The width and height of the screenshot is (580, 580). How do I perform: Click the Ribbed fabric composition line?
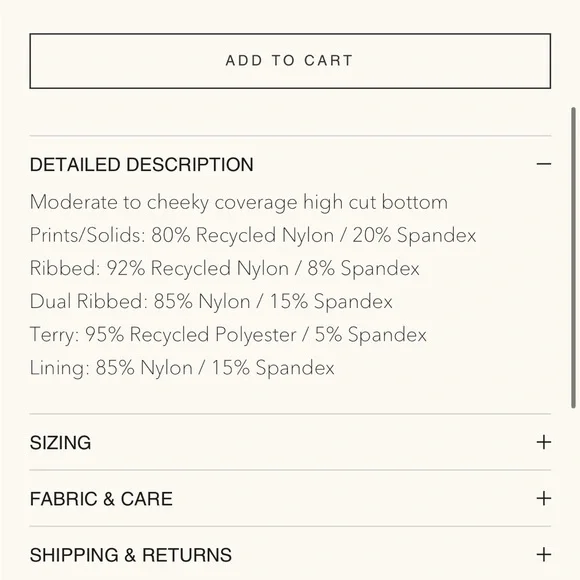(x=225, y=268)
